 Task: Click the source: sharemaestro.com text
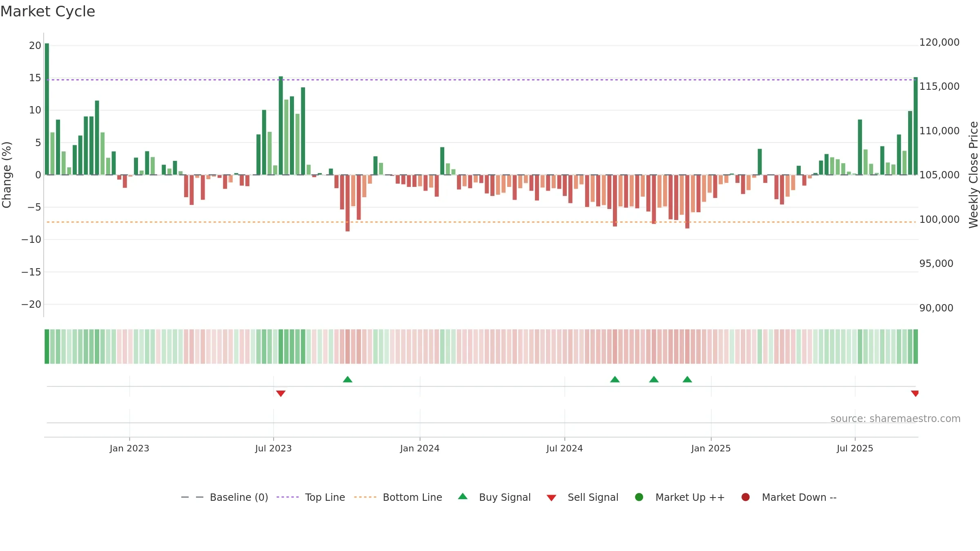coord(895,419)
